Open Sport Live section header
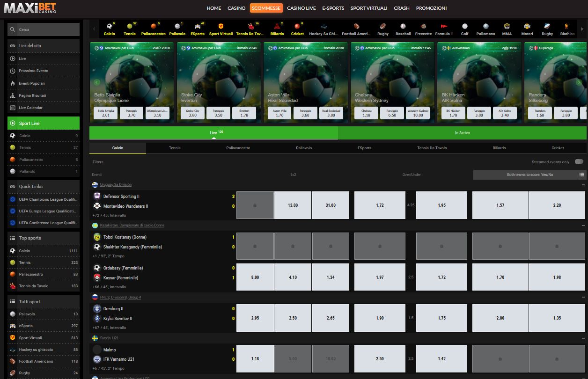The height and width of the screenshot is (379, 588). 44,123
